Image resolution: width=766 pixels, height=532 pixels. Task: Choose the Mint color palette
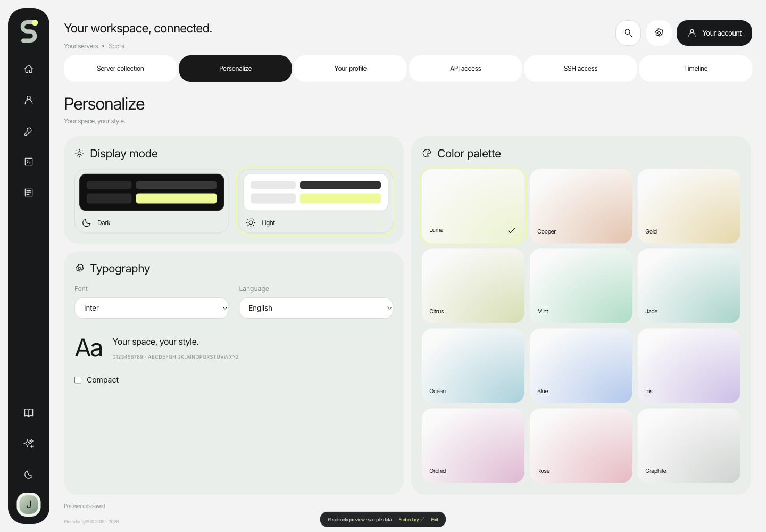(x=581, y=286)
